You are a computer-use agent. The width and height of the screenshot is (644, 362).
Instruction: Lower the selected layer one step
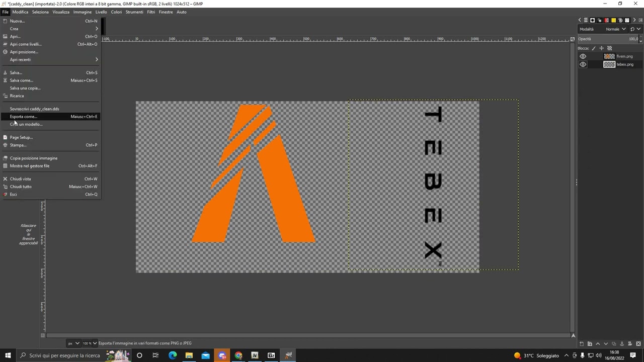(x=606, y=344)
